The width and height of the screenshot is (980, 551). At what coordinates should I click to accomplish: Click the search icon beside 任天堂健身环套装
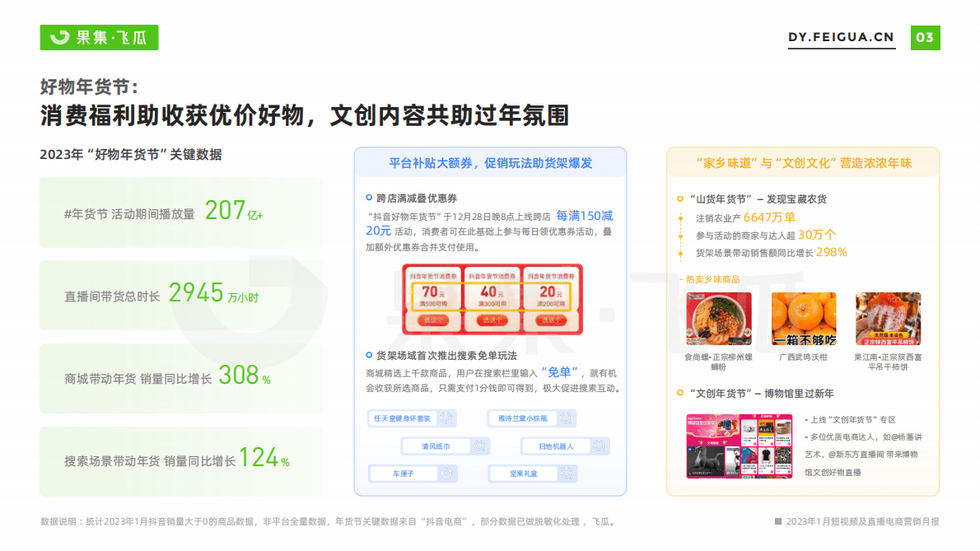(x=446, y=418)
